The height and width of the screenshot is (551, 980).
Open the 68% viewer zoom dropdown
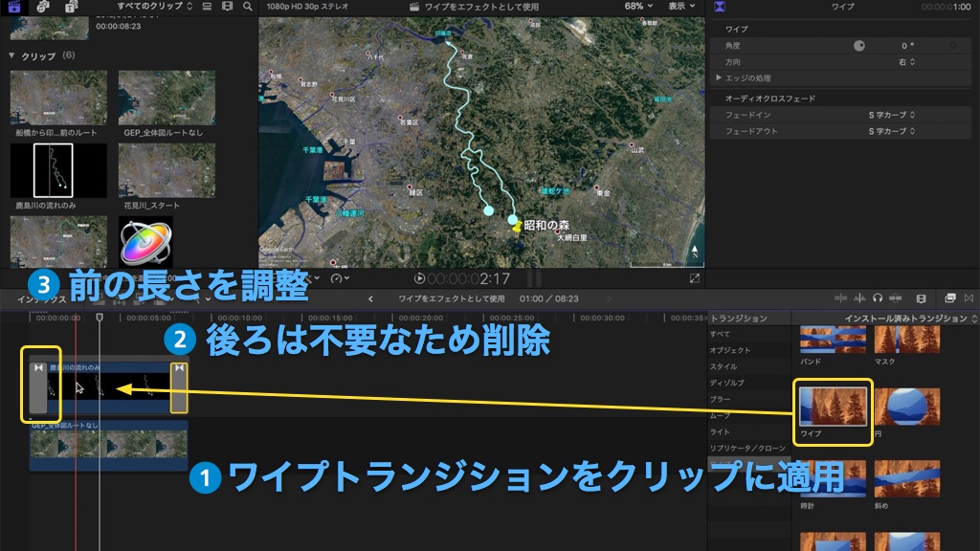pyautogui.click(x=638, y=7)
